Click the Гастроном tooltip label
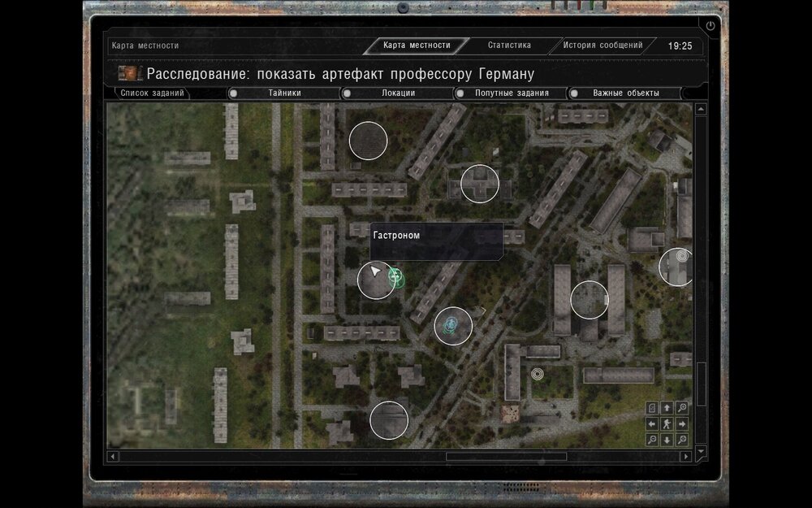 (396, 236)
